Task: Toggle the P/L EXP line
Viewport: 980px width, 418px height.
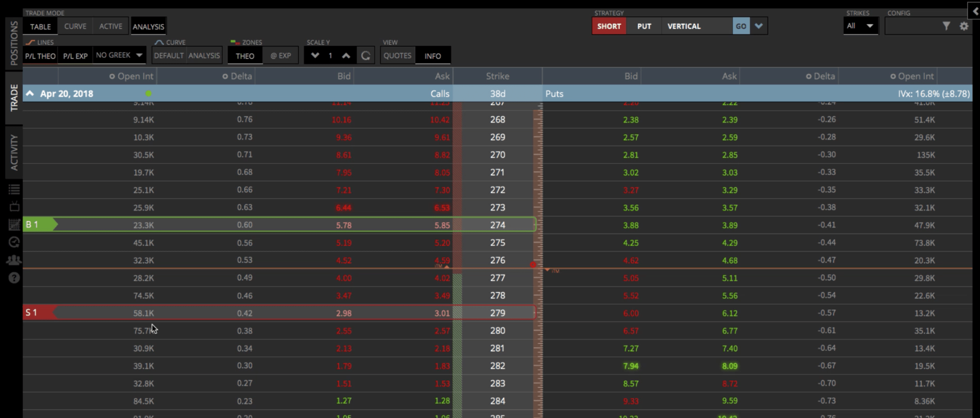Action: pos(75,56)
